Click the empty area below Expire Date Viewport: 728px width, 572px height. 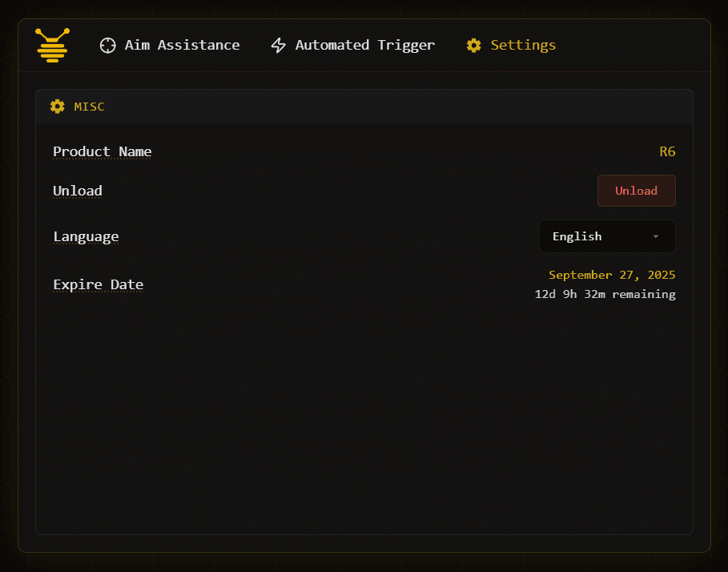click(364, 417)
